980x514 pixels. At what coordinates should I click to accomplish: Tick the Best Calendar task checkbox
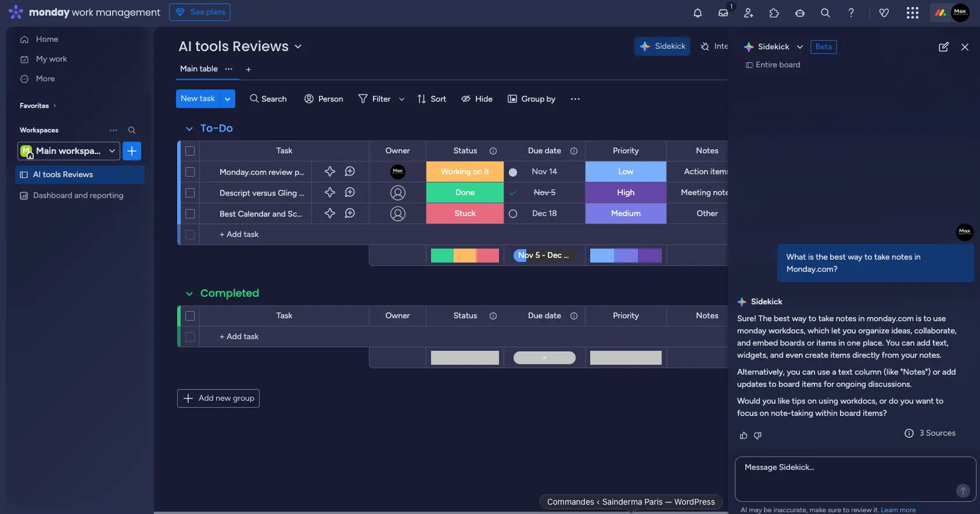[190, 214]
